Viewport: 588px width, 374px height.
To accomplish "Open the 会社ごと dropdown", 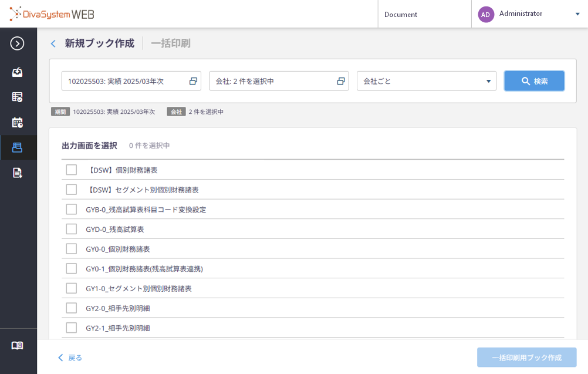I will pos(427,81).
